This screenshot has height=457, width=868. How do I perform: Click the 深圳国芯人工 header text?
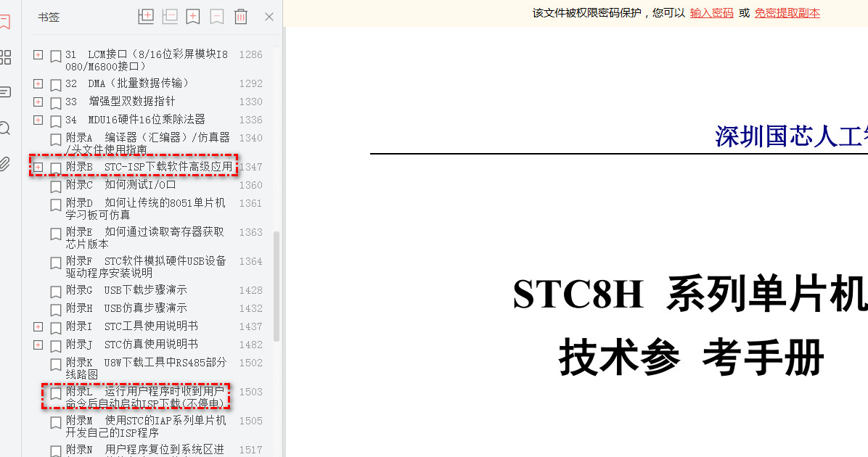pyautogui.click(x=791, y=136)
